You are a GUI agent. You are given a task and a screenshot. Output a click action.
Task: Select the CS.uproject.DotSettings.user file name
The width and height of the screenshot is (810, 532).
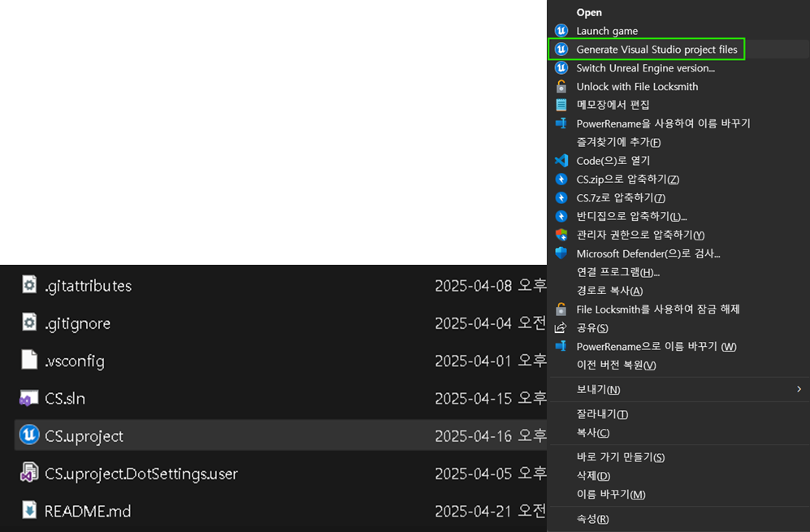click(141, 474)
